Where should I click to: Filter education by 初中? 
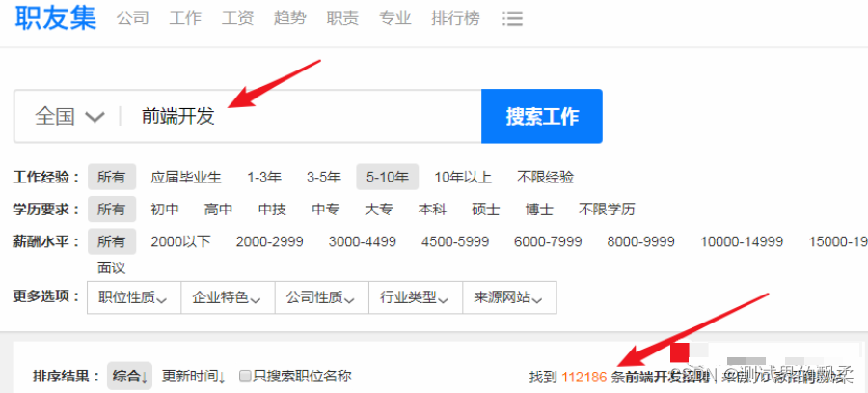(165, 210)
